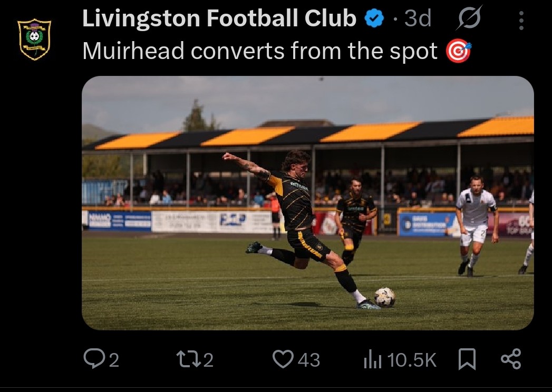Click the blue verified checkmark badge
Image resolution: width=552 pixels, height=392 pixels.
[x=374, y=19]
